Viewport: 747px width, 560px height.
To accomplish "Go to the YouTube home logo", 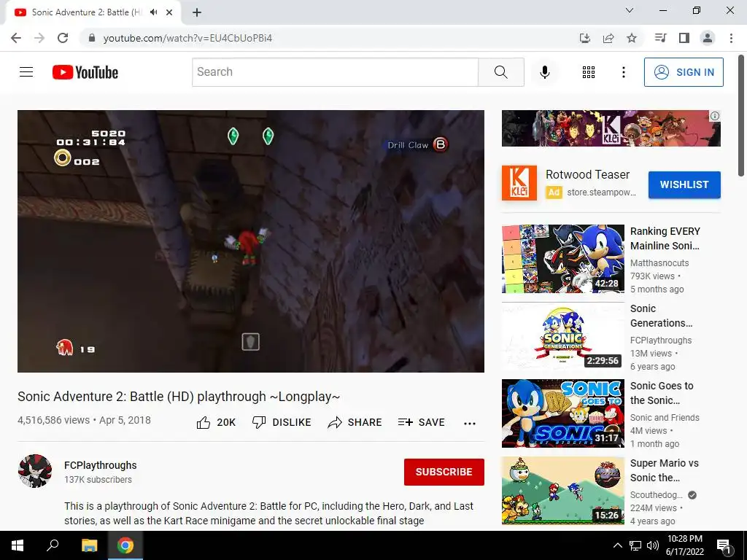I will [x=85, y=72].
